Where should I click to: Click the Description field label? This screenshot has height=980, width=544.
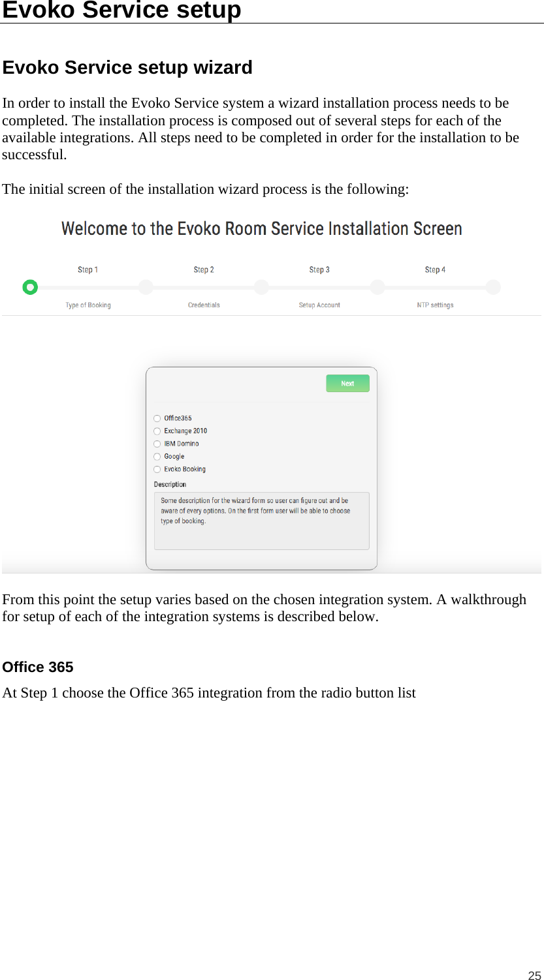tap(170, 484)
